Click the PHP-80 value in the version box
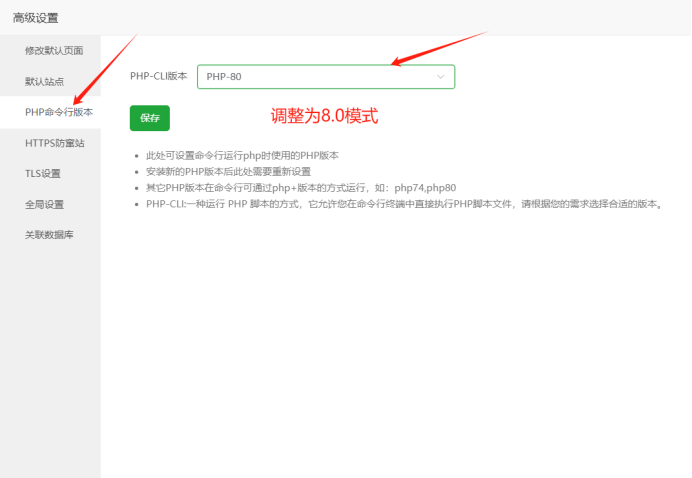692x478 pixels. click(224, 77)
